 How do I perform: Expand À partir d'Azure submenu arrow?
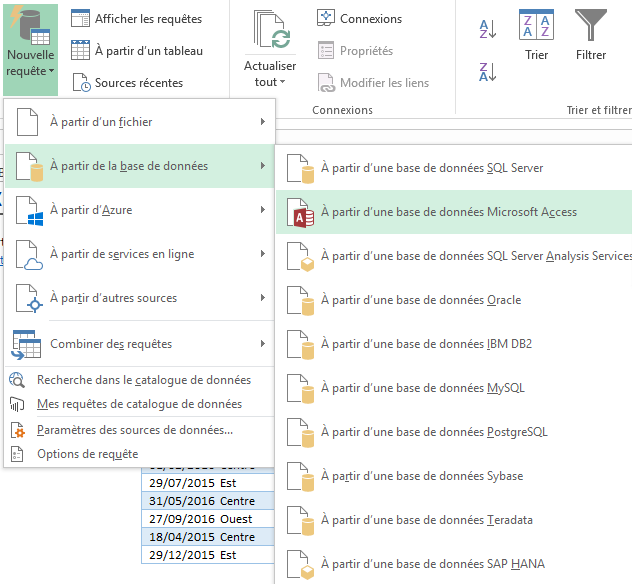(263, 210)
